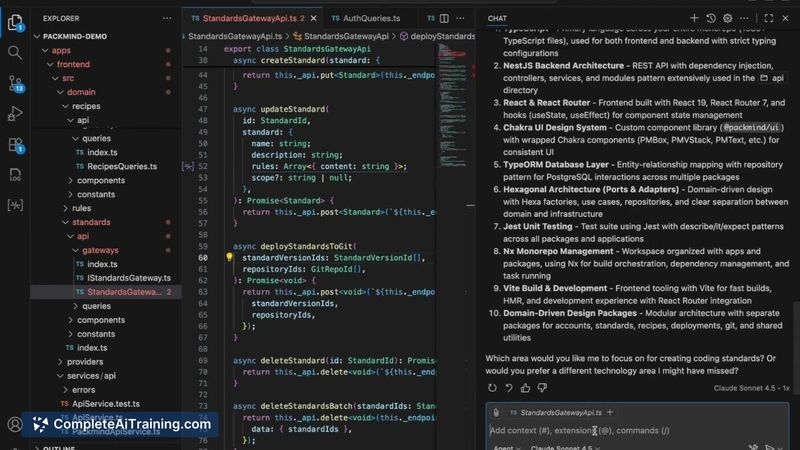The width and height of the screenshot is (800, 450).
Task: Maximize the chat panel
Action: click(x=769, y=18)
